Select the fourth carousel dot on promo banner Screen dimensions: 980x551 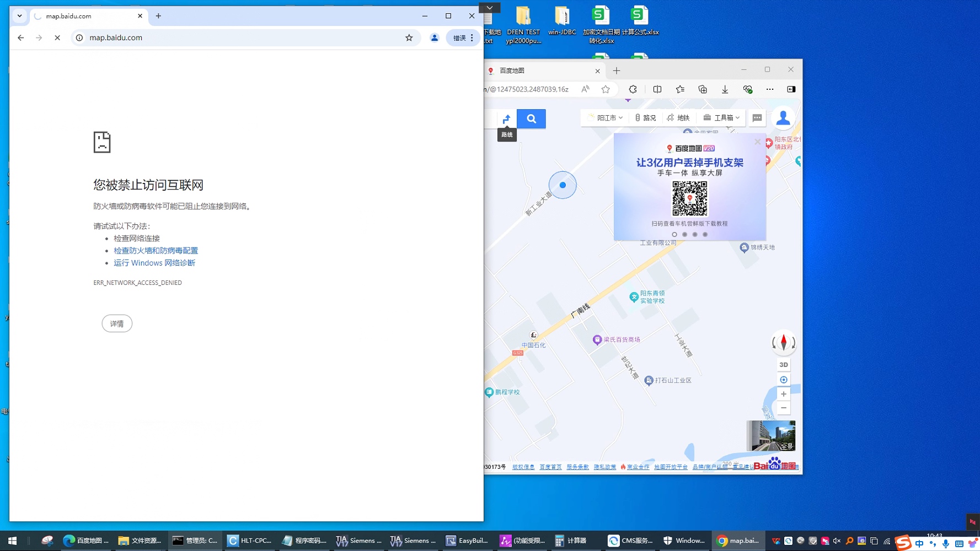(x=705, y=234)
